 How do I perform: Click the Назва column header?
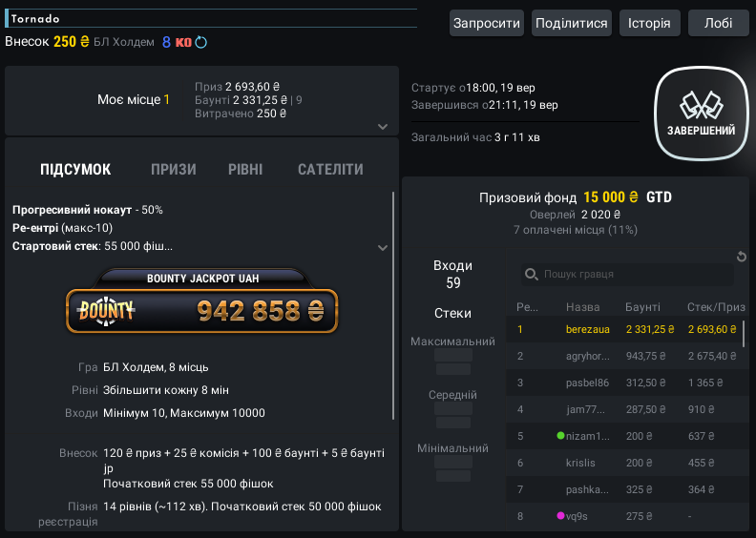(x=583, y=307)
